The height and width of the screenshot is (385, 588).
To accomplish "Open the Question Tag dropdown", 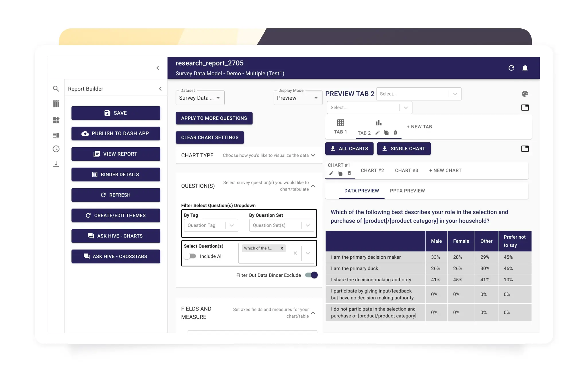I will (x=211, y=225).
